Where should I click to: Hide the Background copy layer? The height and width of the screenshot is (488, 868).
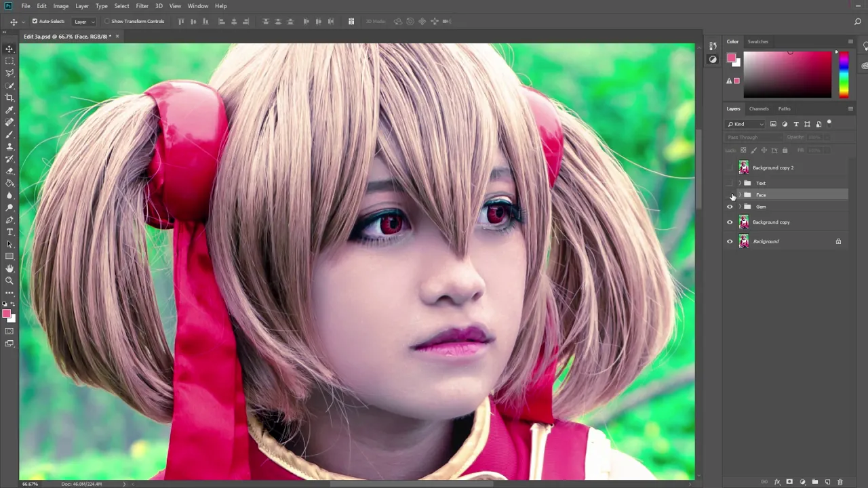point(730,222)
